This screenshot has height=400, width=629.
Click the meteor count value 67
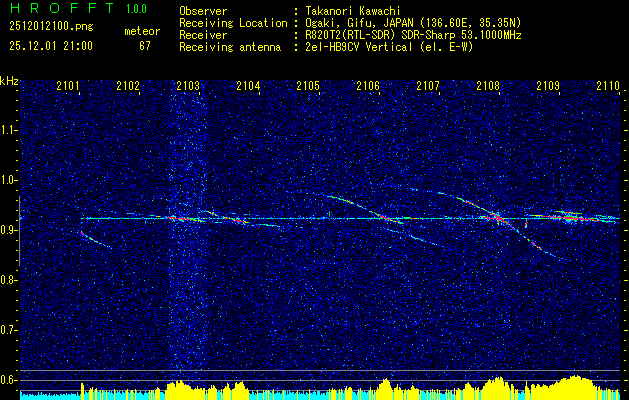click(145, 46)
